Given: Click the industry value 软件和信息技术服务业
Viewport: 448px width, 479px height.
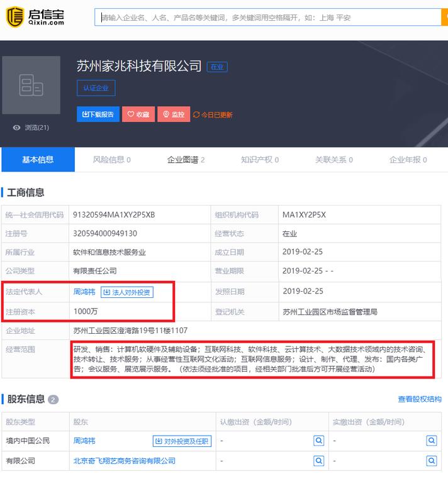Looking at the screenshot, I should point(109,252).
